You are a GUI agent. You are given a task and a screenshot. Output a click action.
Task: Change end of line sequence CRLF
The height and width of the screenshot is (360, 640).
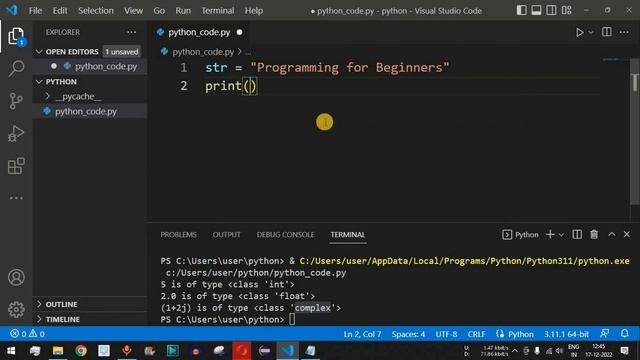click(x=476, y=334)
